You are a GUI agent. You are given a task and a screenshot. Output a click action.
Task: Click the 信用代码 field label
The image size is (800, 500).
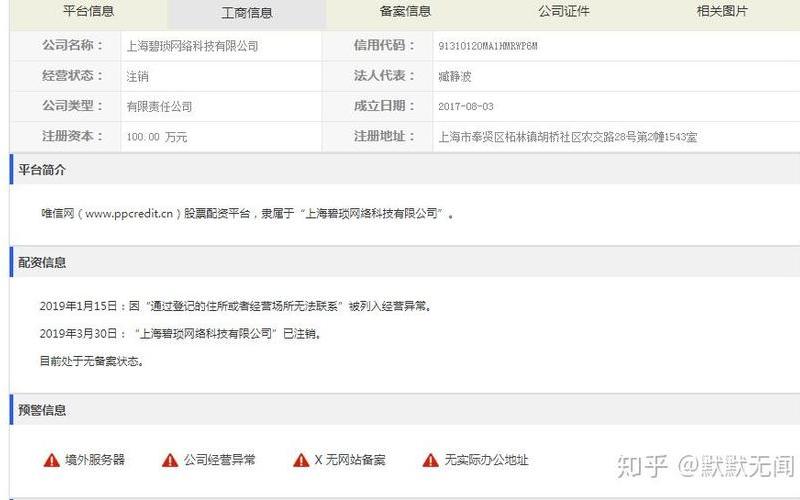pos(384,45)
